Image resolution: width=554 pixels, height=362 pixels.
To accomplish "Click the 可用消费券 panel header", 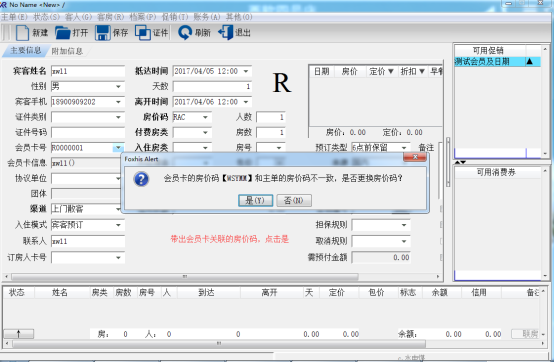I will pyautogui.click(x=496, y=172).
